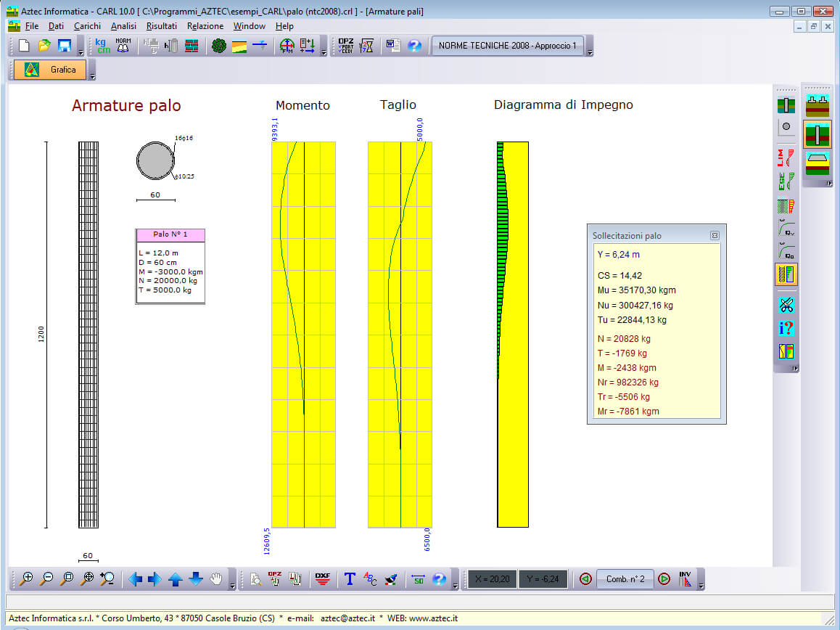Open the Risultati menu
Viewport: 840px width, 630px height.
[161, 26]
